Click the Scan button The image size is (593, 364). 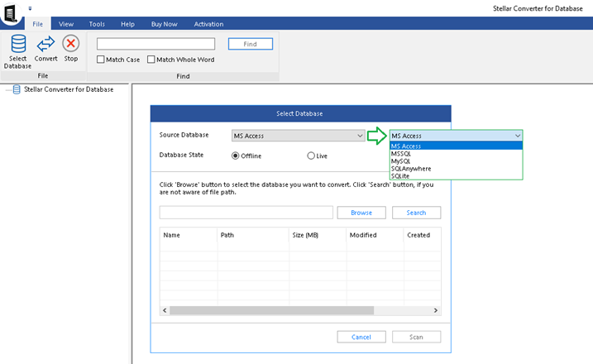[x=416, y=337]
